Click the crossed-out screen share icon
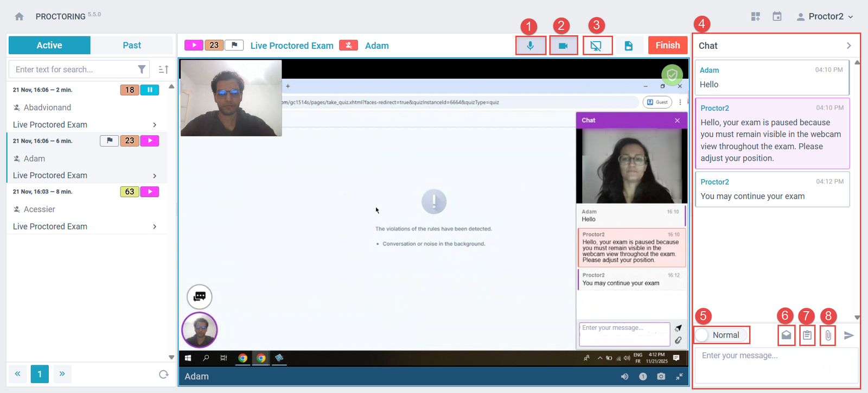The height and width of the screenshot is (393, 868). pos(596,46)
